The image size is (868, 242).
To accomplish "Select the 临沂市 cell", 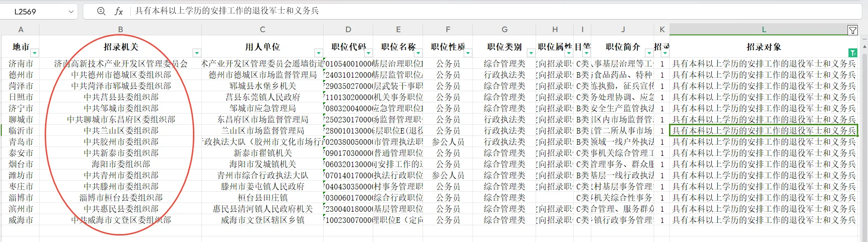I will pos(20,131).
